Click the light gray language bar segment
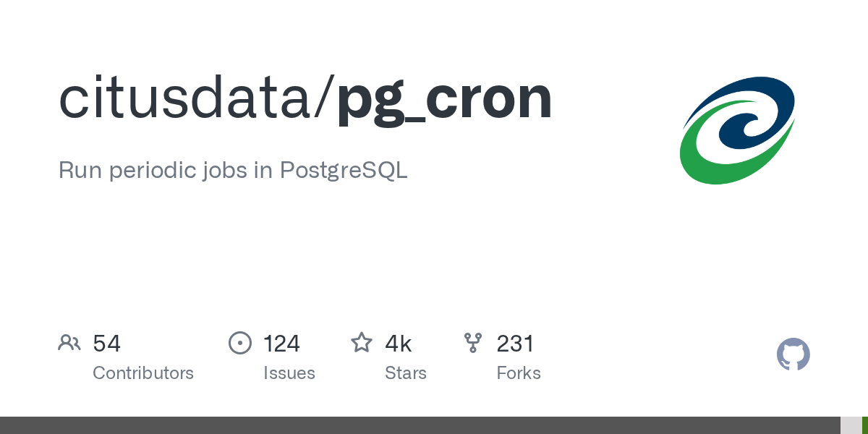868x434 pixels. pyautogui.click(x=851, y=425)
